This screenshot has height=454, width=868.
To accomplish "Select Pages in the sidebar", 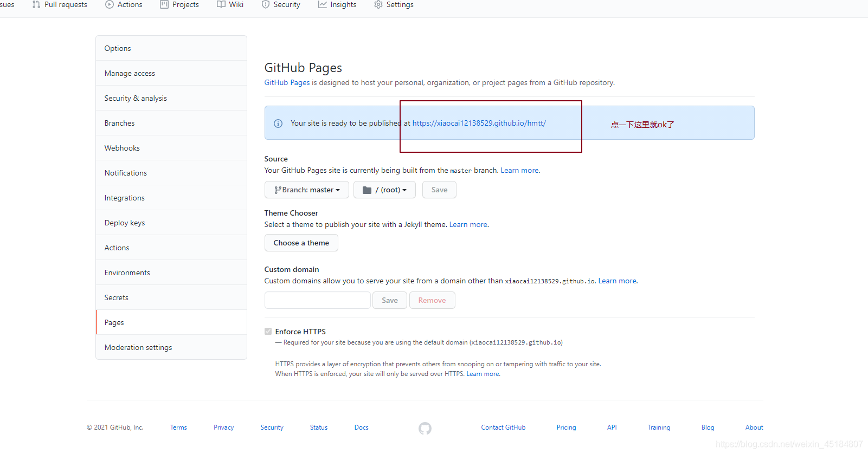I will coord(171,322).
